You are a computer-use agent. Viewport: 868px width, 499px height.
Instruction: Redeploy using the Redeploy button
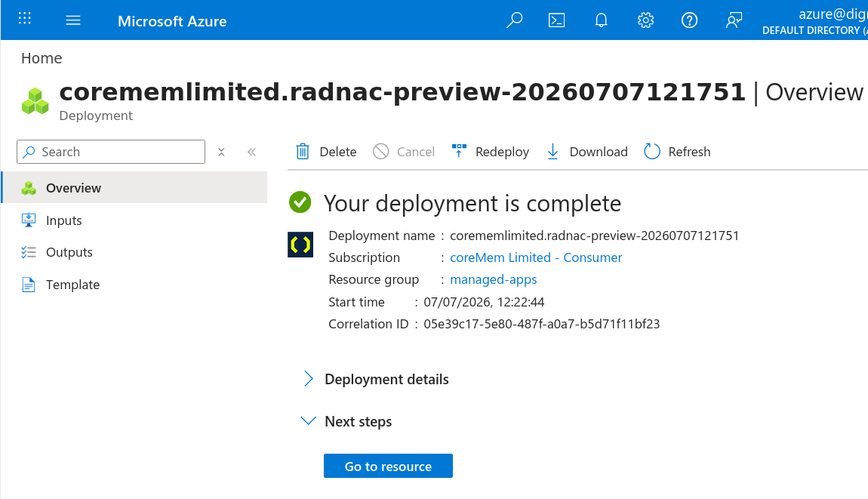(x=491, y=152)
